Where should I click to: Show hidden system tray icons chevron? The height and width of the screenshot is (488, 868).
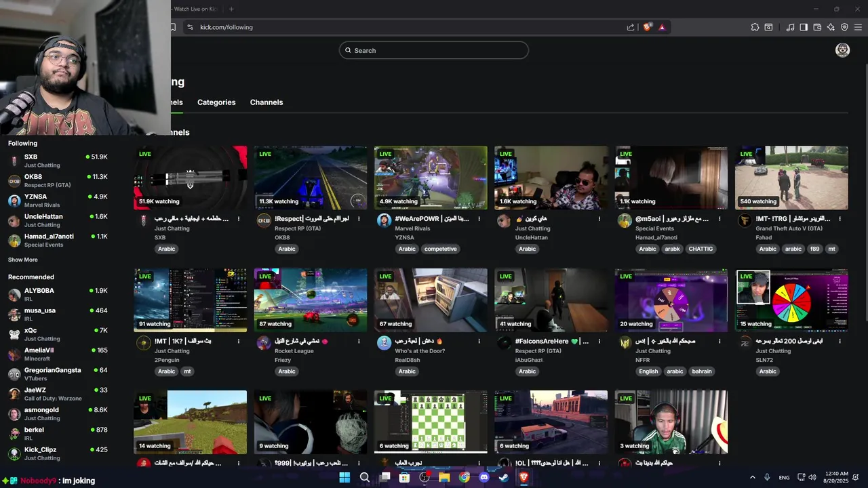coord(752,477)
